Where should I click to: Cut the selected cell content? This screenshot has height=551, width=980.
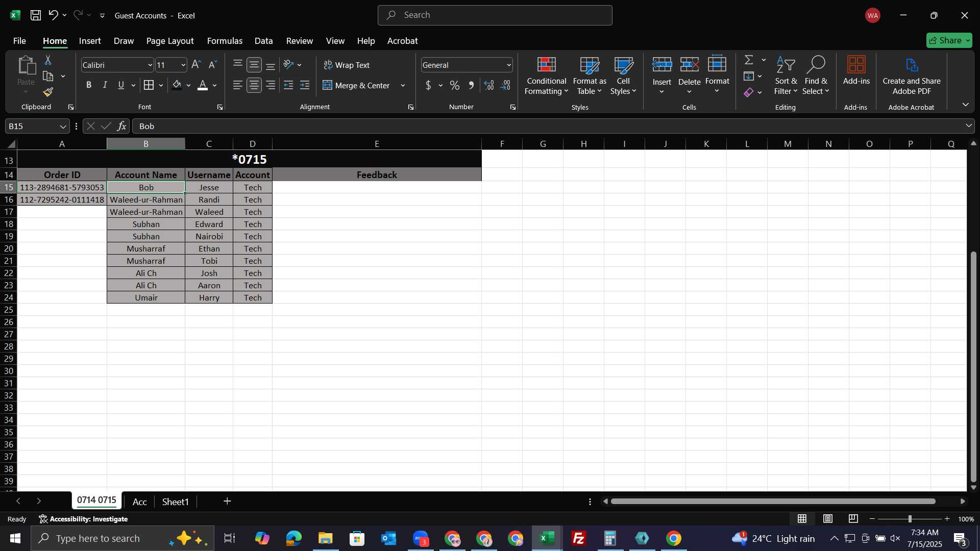tap(48, 60)
